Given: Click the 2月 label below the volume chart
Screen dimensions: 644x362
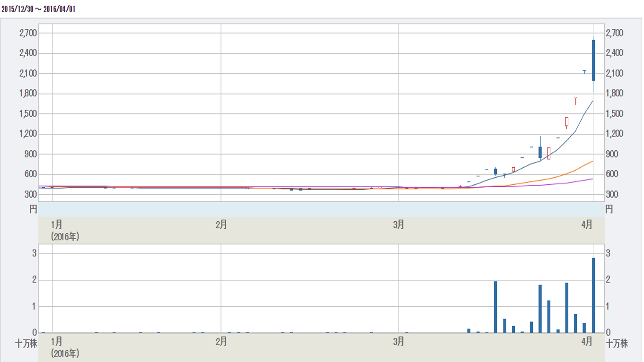Looking at the screenshot, I should pos(221,341).
